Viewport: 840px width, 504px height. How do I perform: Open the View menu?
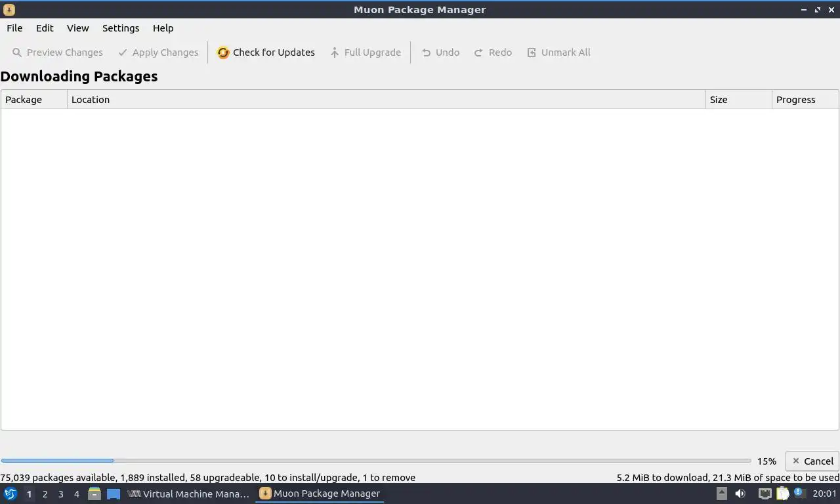coord(77,28)
